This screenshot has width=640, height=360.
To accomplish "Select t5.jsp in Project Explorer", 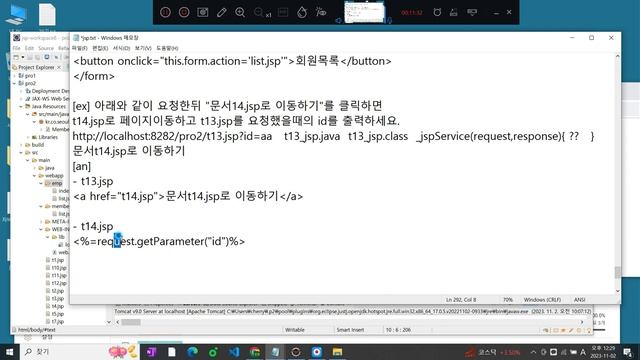I will (x=55, y=314).
